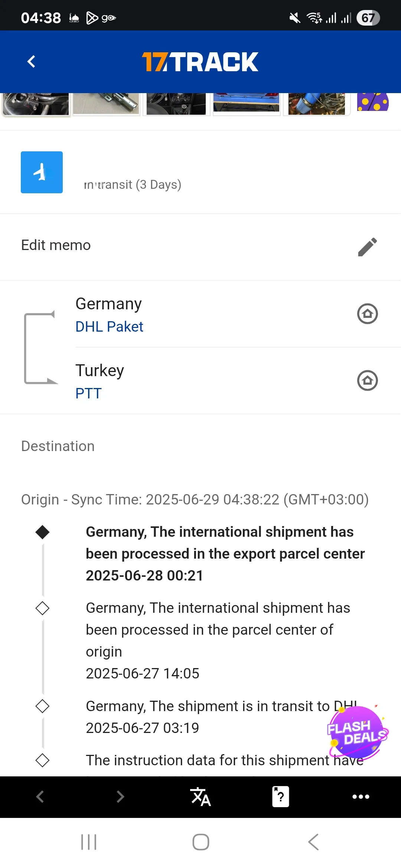Tap the discount percent promo thumbnail
Image resolution: width=401 pixels, height=868 pixels.
[x=373, y=102]
